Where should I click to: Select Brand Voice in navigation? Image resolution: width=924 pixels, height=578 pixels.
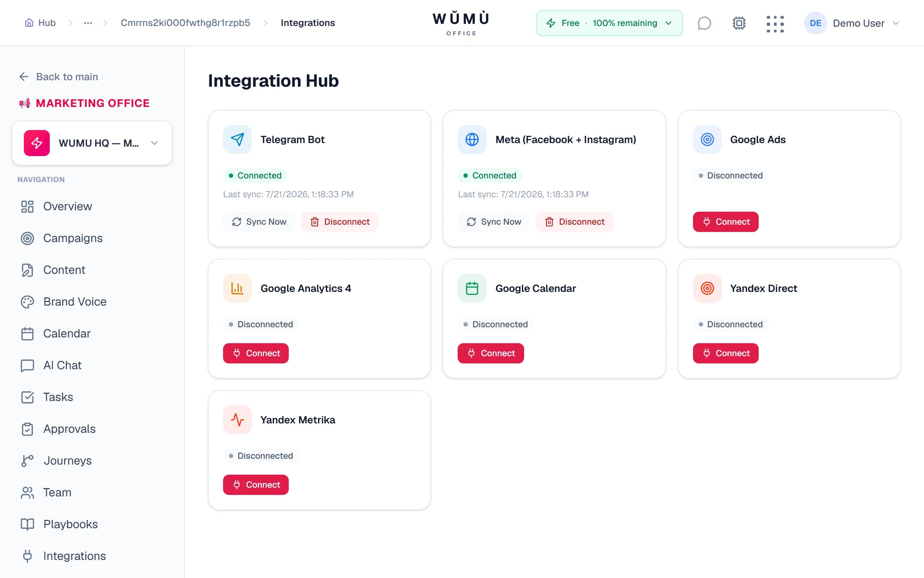coord(92,302)
